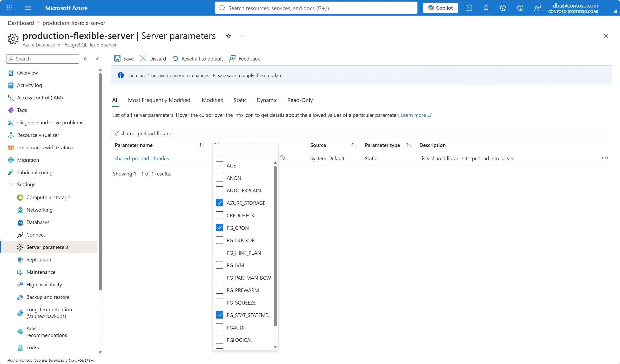Open the more options ellipsis beside title
620x364 pixels.
coord(241,36)
